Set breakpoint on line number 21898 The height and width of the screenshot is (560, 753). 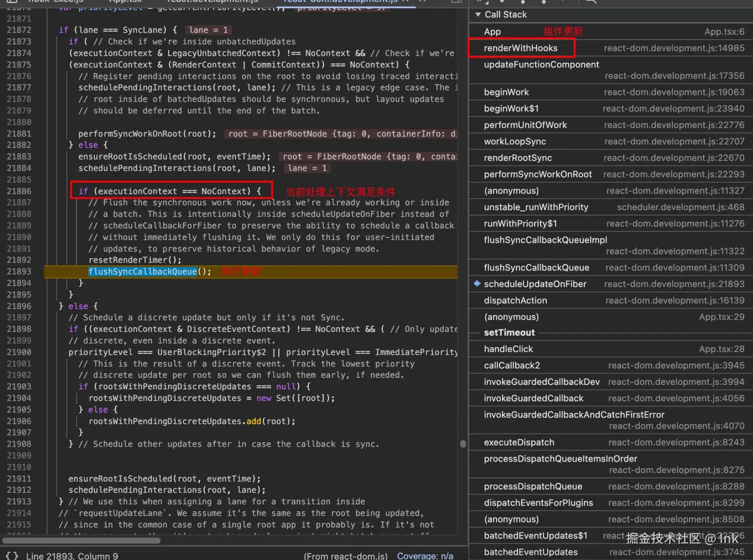tap(19, 329)
